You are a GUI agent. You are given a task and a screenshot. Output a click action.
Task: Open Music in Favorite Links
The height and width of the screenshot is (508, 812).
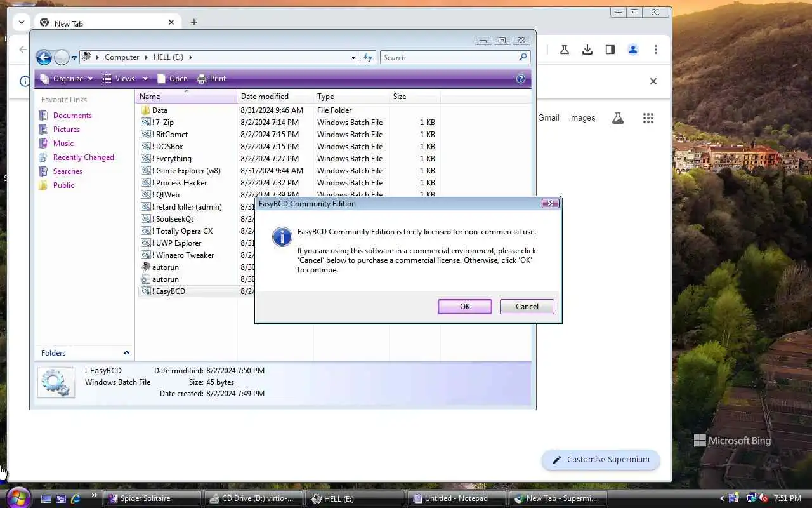click(63, 144)
